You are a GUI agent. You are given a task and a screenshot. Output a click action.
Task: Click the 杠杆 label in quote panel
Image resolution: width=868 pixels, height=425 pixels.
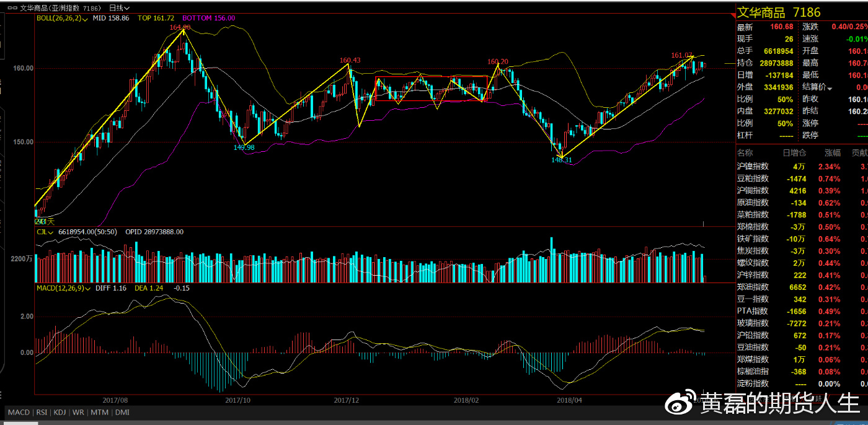(x=745, y=135)
